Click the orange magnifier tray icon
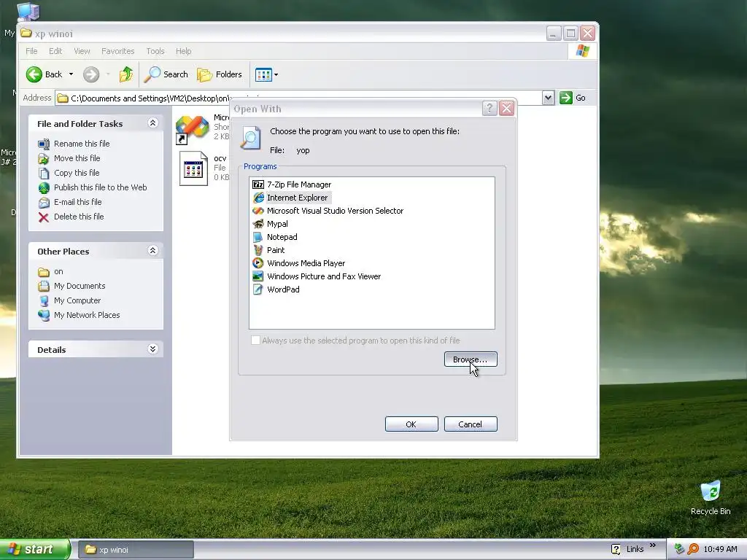 (x=693, y=550)
